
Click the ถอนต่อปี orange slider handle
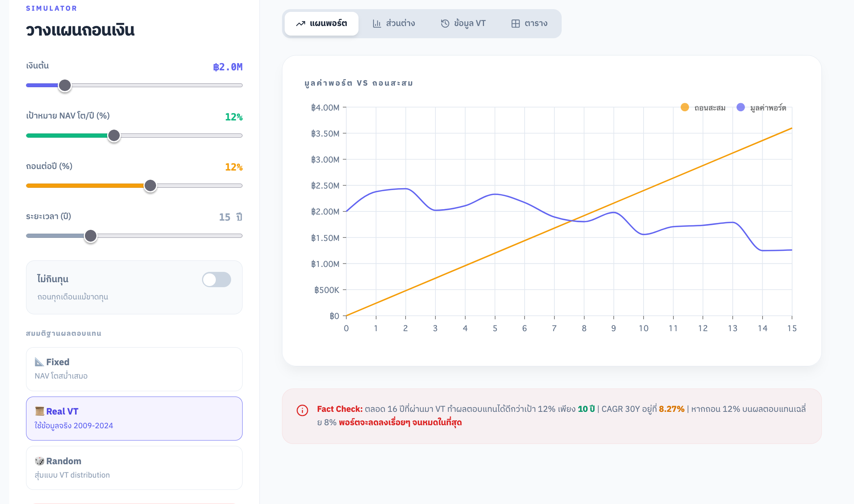[150, 186]
